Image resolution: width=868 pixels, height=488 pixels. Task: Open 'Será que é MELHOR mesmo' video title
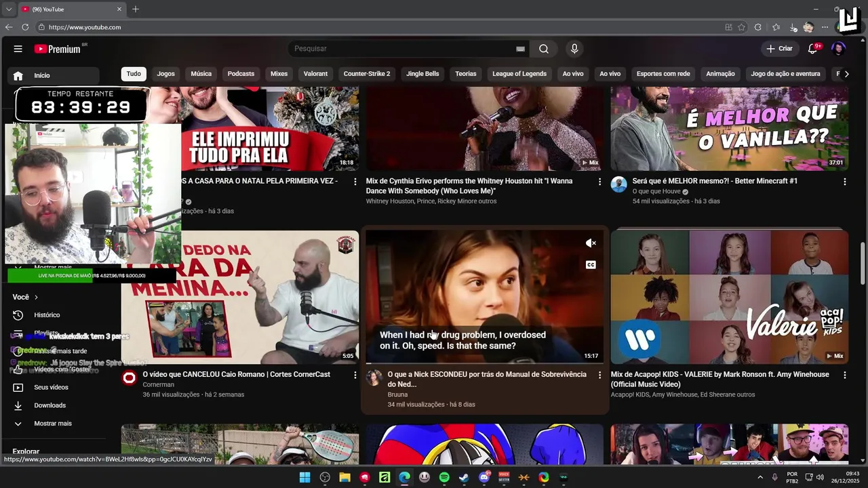[x=715, y=181]
